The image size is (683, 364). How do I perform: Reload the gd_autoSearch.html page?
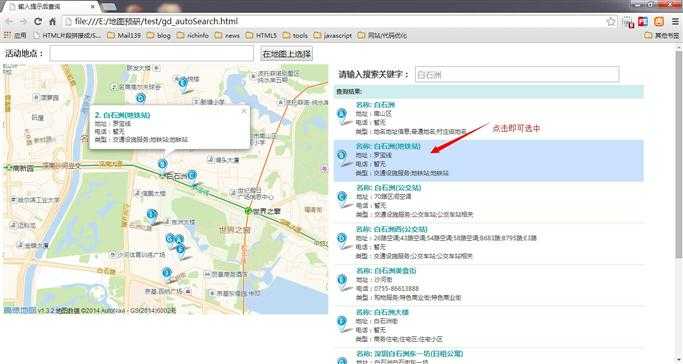[x=38, y=21]
